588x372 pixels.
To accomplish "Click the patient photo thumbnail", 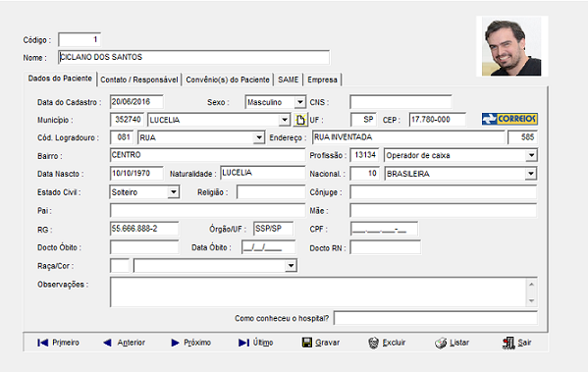I will pos(511,46).
